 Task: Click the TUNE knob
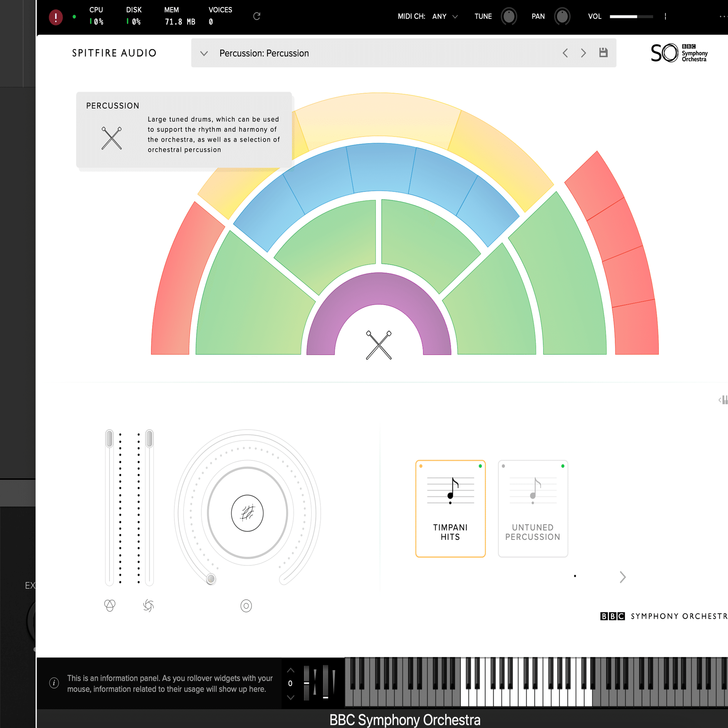(x=509, y=17)
